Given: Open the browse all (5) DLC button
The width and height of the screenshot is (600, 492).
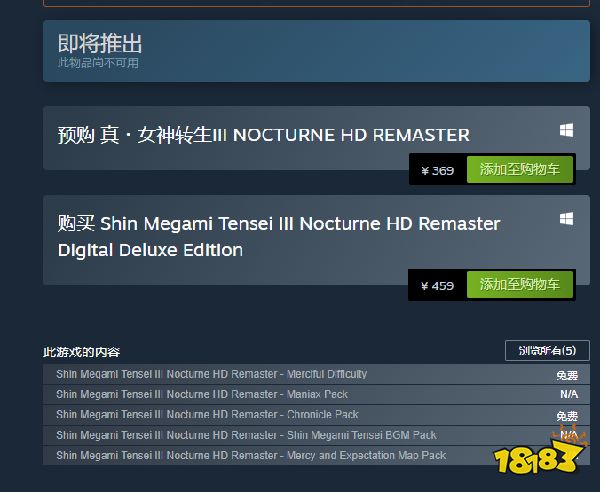Looking at the screenshot, I should (547, 350).
